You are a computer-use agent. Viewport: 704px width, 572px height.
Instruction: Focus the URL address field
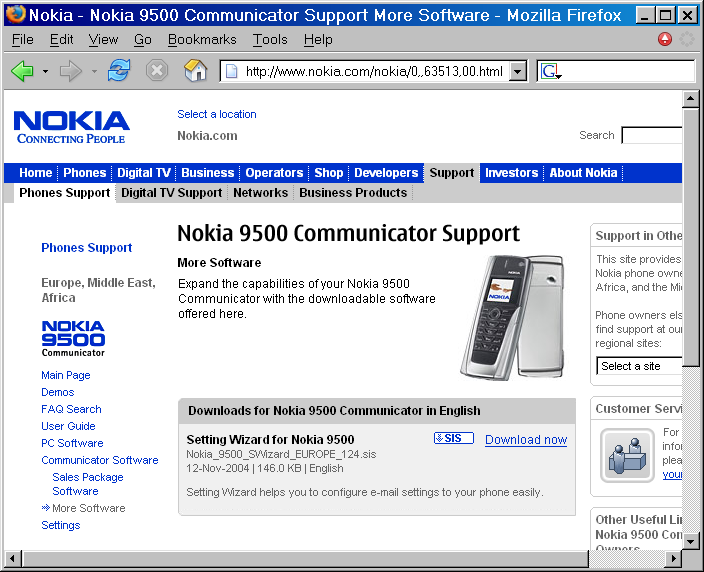coord(374,71)
